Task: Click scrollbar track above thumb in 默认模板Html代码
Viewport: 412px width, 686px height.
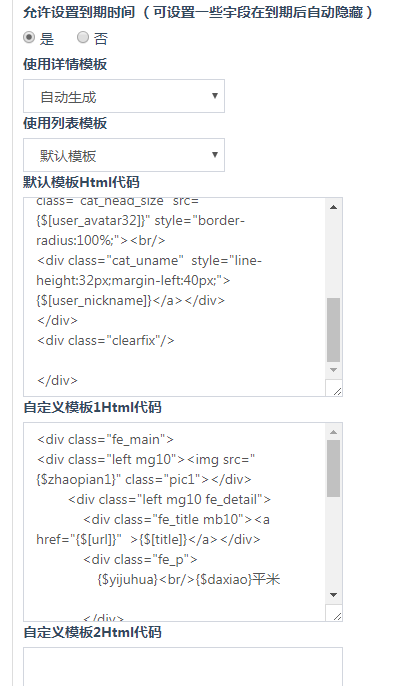Action: point(333,256)
